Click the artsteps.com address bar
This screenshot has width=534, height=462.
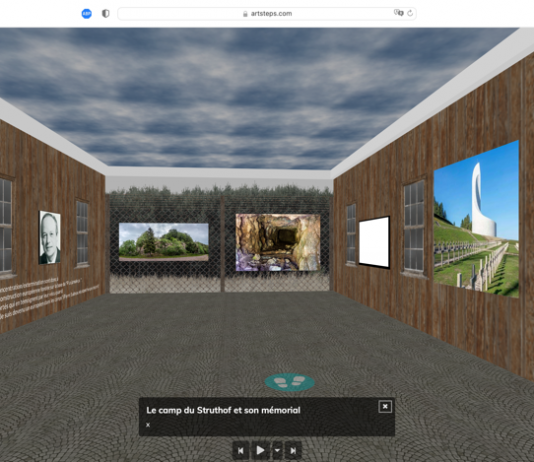point(267,14)
